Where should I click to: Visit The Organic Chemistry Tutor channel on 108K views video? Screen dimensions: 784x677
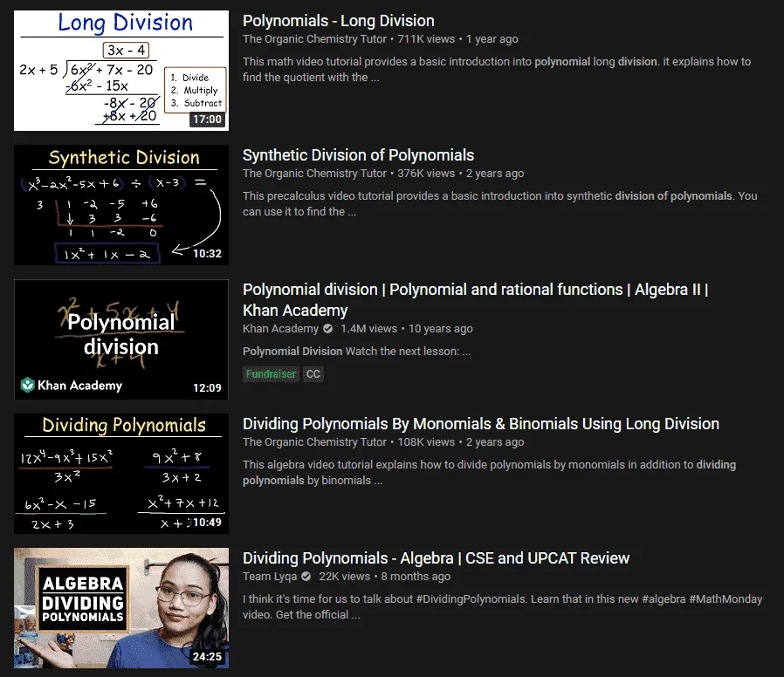tap(314, 442)
